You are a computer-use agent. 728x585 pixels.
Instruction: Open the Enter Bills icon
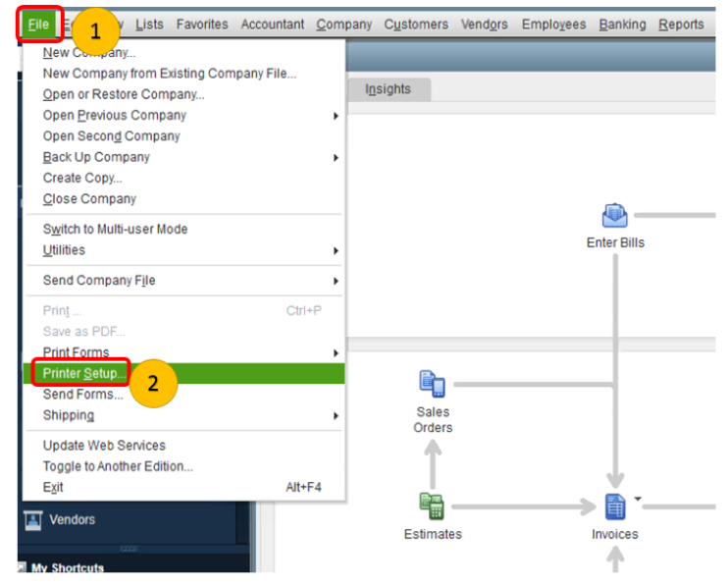[x=614, y=216]
